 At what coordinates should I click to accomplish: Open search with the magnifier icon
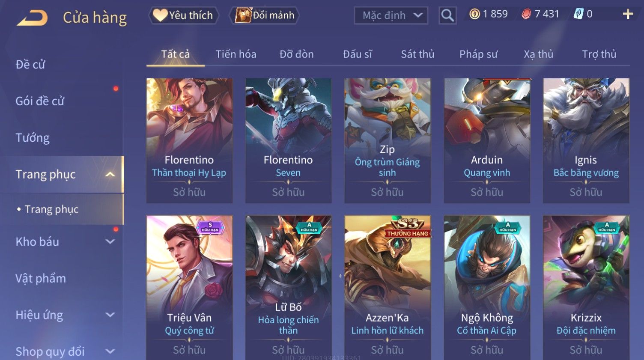pos(447,15)
